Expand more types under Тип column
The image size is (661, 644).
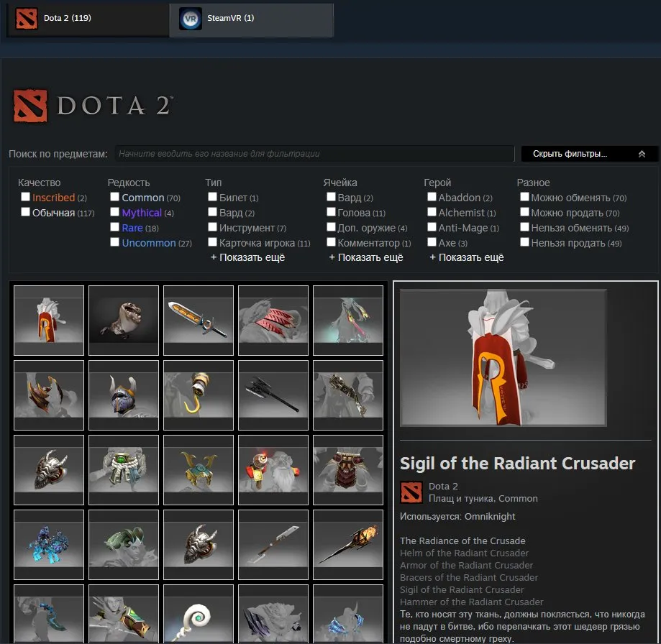coord(248,257)
